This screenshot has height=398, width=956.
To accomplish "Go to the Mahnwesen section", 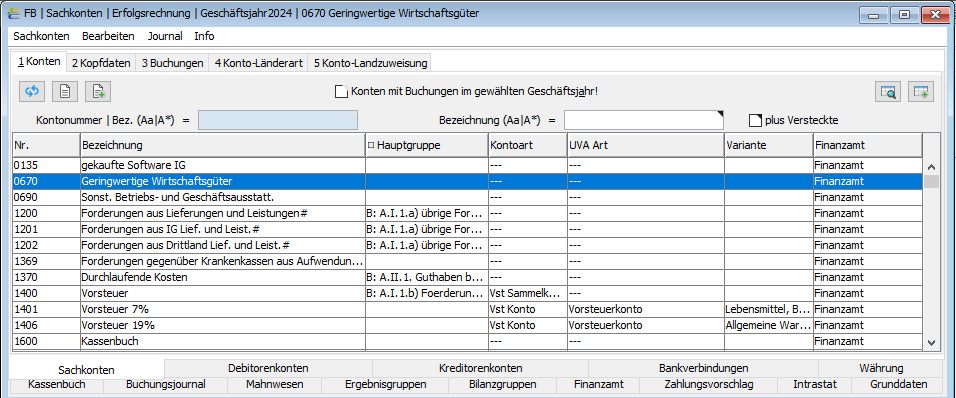I will [274, 385].
